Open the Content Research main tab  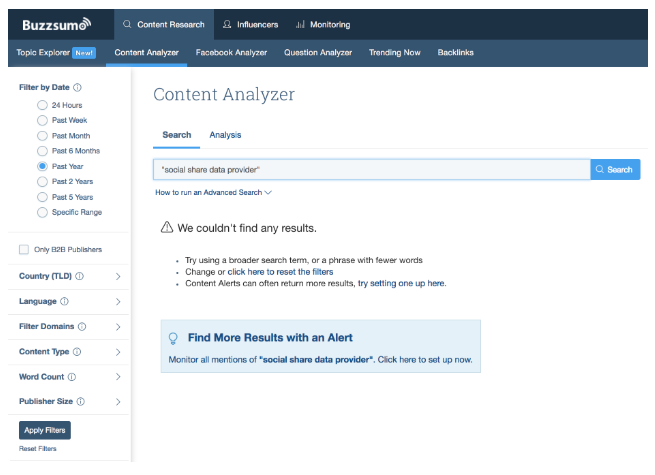(164, 25)
